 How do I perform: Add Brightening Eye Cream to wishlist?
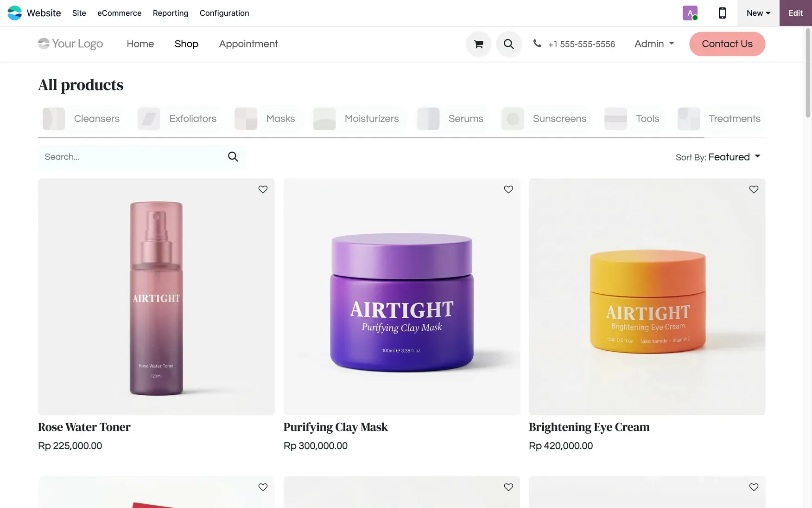click(x=754, y=189)
